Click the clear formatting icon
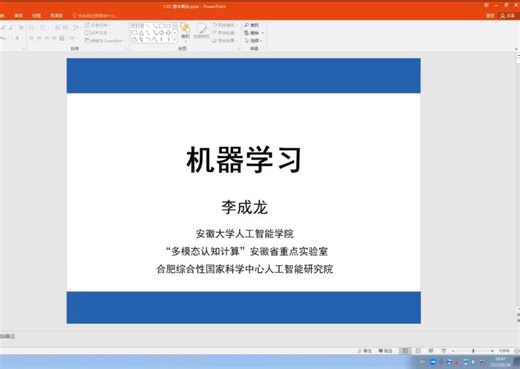 tap(21, 27)
